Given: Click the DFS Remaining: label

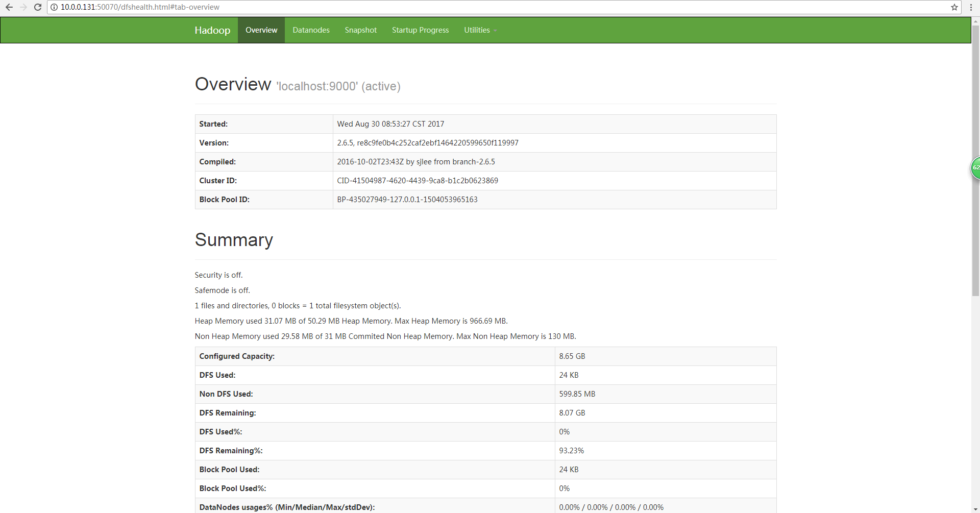Looking at the screenshot, I should coord(228,413).
